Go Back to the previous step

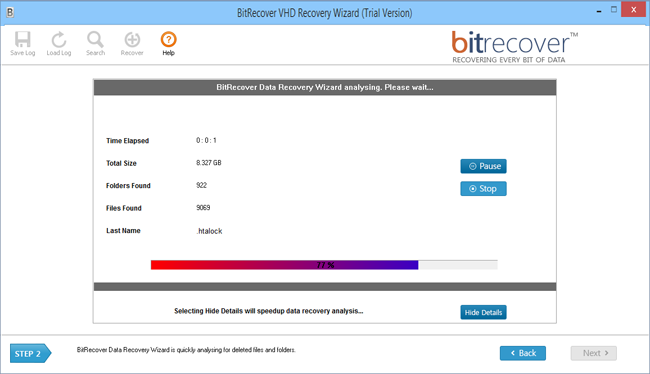tap(523, 353)
